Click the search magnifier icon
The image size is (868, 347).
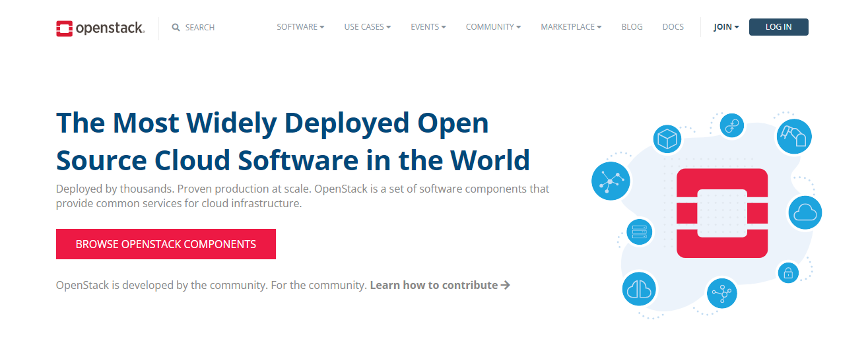pos(176,28)
